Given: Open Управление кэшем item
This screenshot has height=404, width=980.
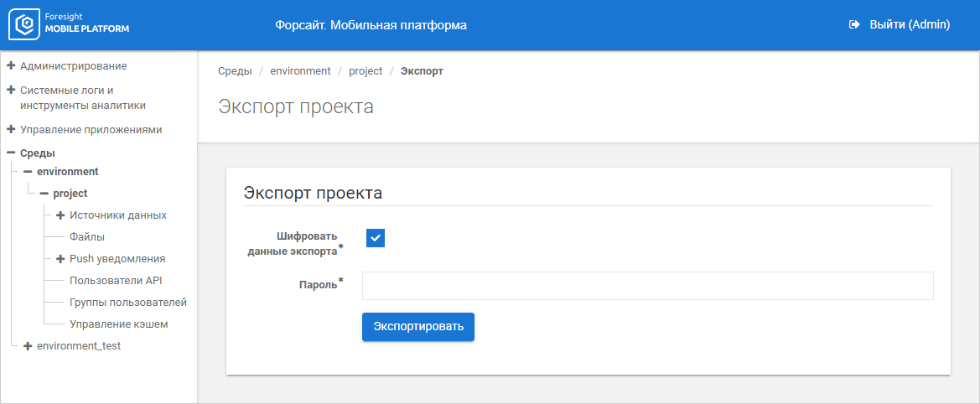Looking at the screenshot, I should coord(118,324).
